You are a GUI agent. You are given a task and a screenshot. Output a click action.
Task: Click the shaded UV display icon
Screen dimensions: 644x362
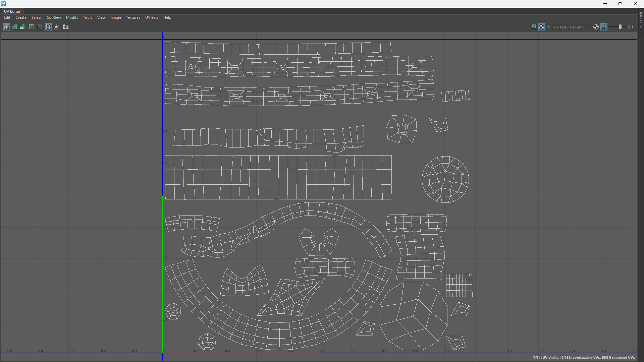pos(14,27)
